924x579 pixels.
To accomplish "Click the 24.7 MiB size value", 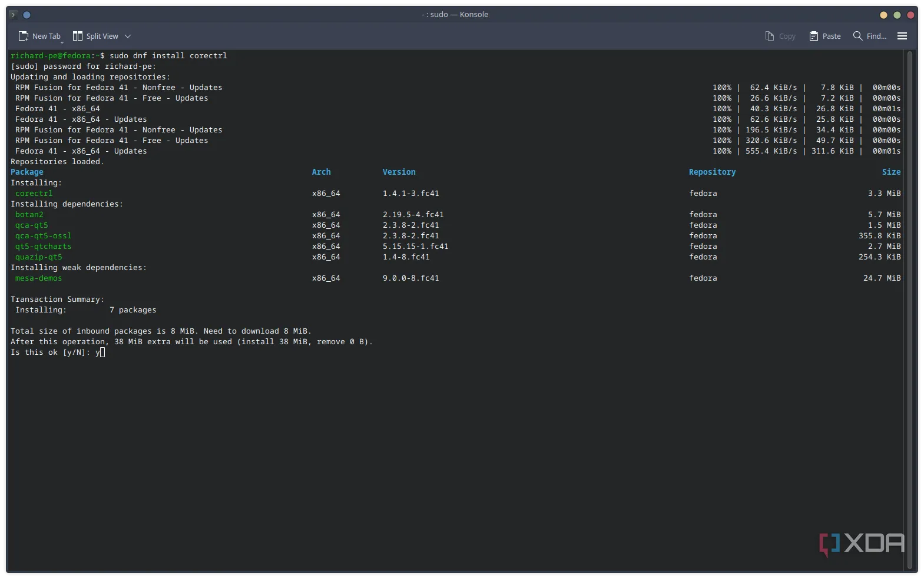I will 882,278.
